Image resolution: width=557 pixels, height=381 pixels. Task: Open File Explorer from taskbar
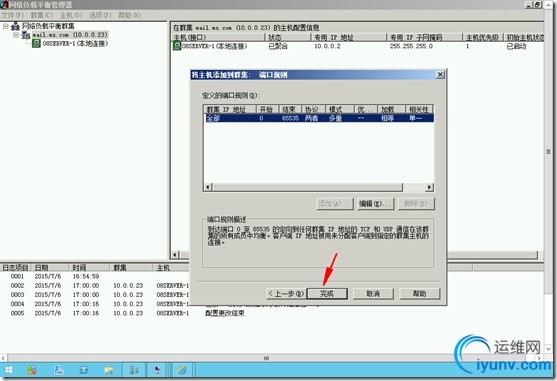[x=109, y=370]
